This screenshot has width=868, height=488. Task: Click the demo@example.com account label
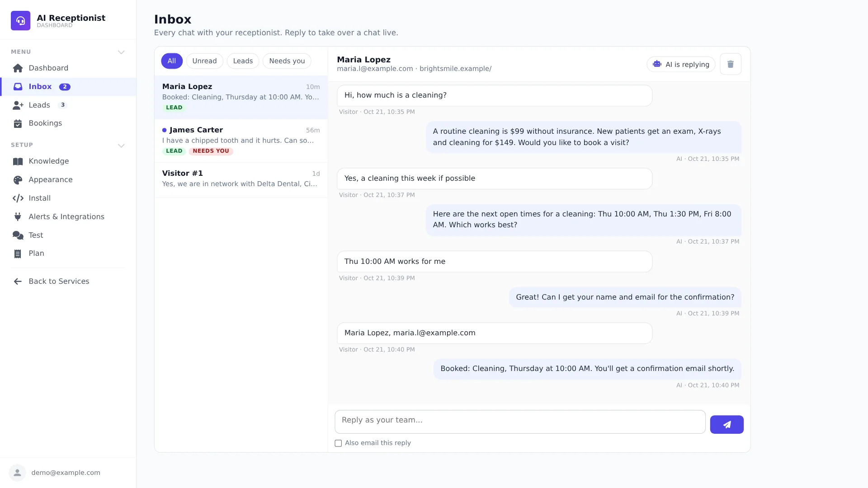66,473
